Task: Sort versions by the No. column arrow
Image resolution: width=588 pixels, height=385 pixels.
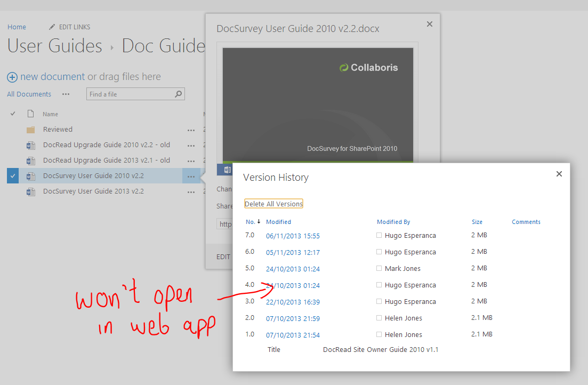Action: 259,221
